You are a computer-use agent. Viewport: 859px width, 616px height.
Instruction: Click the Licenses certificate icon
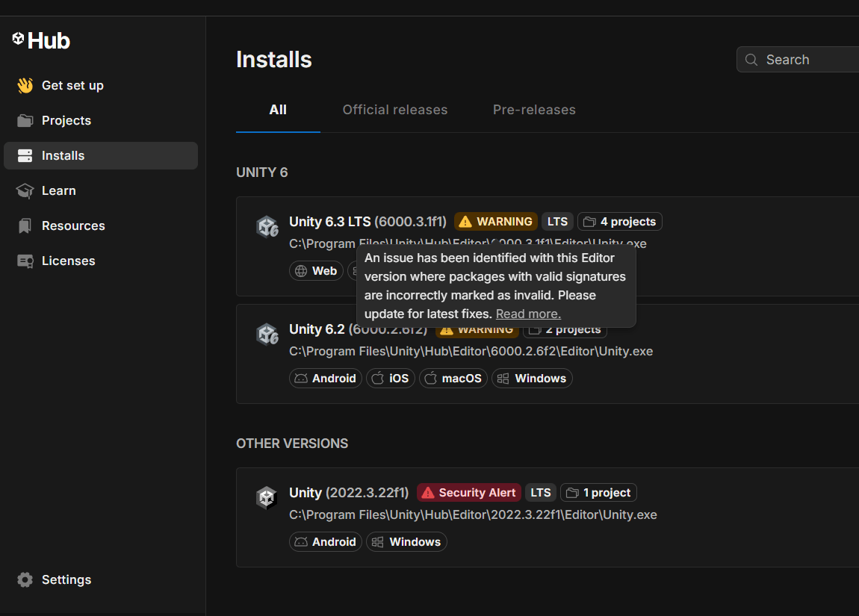(x=25, y=261)
